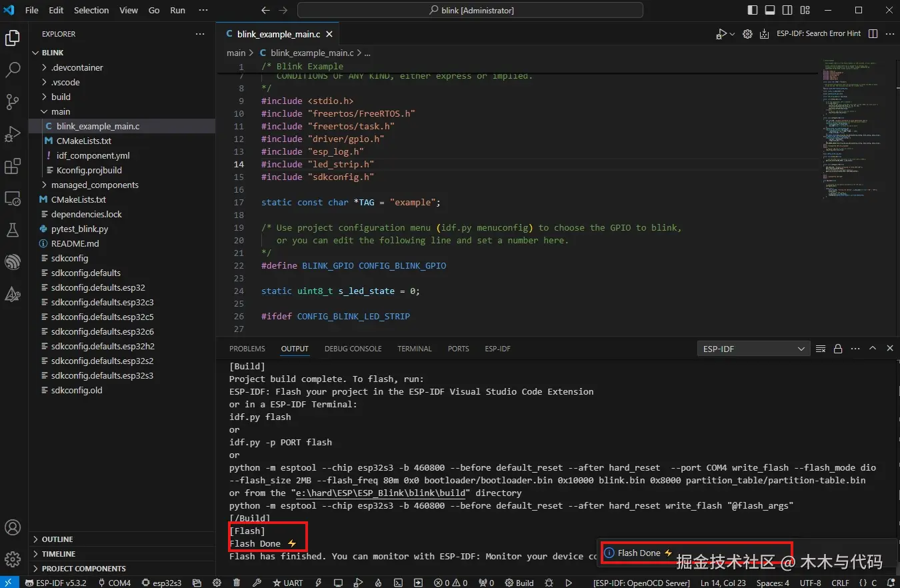Open ESP-IDF output channel dropdown

point(753,349)
